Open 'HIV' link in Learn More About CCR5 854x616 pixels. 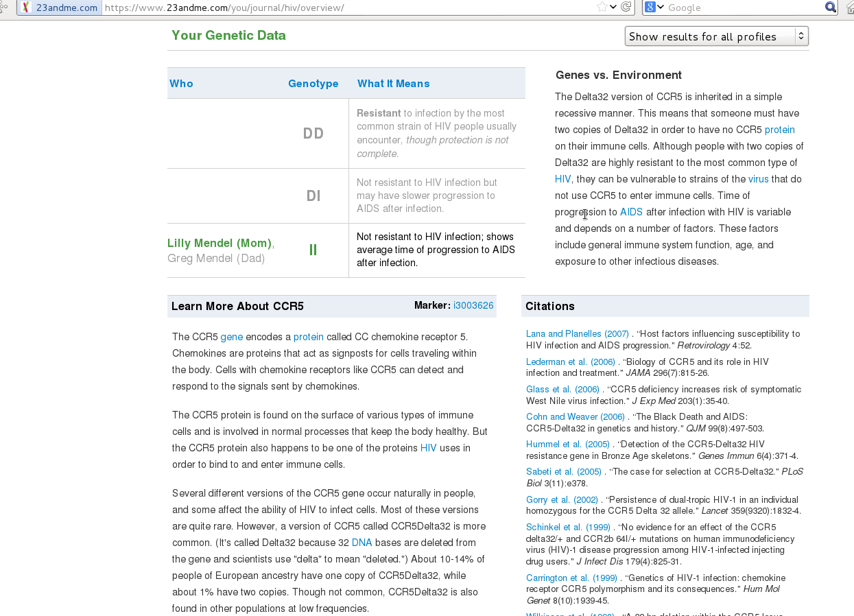click(429, 448)
